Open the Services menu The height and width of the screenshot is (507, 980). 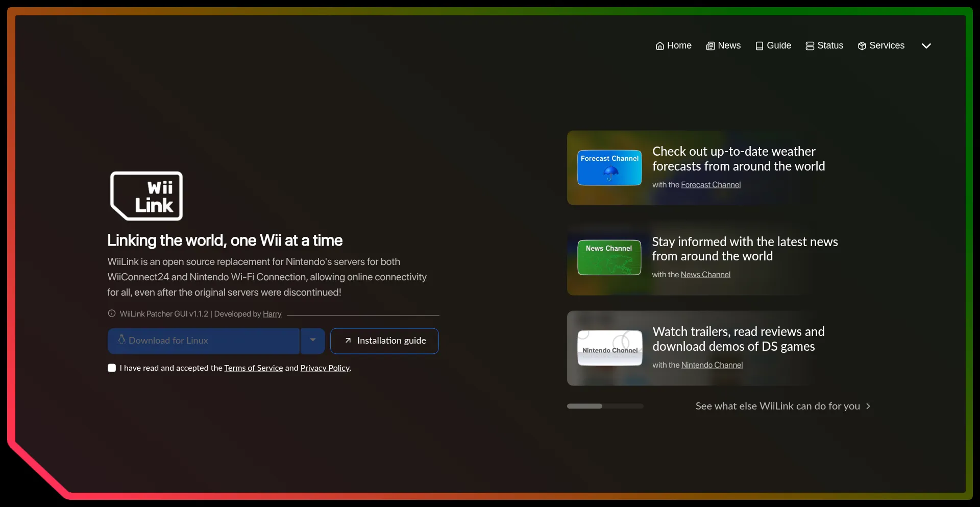coord(881,45)
